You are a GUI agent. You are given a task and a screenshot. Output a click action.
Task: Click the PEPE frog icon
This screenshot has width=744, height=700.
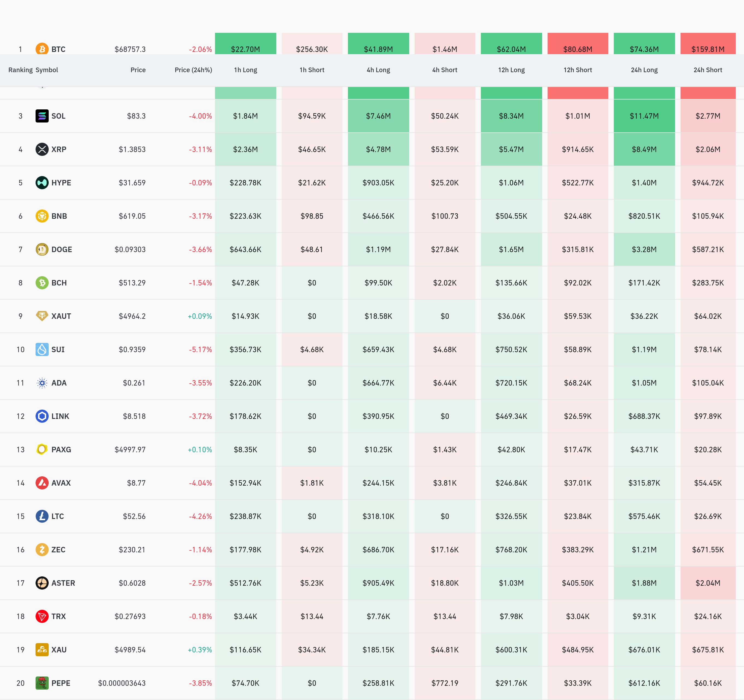42,683
